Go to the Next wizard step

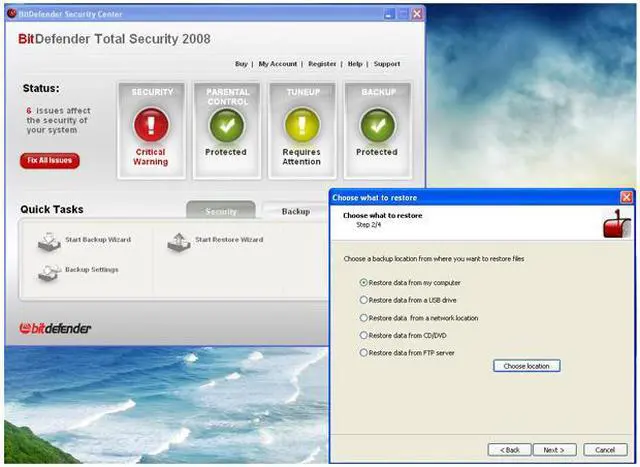pos(555,450)
